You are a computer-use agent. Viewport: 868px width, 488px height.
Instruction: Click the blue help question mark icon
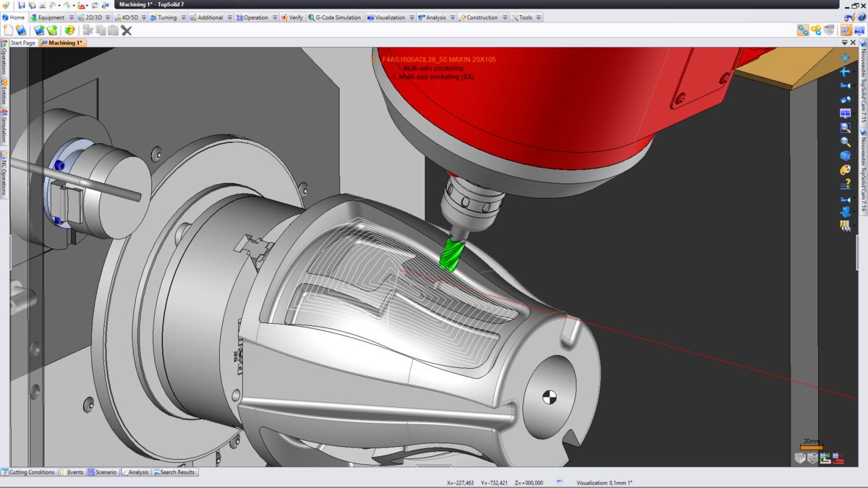pyautogui.click(x=845, y=184)
